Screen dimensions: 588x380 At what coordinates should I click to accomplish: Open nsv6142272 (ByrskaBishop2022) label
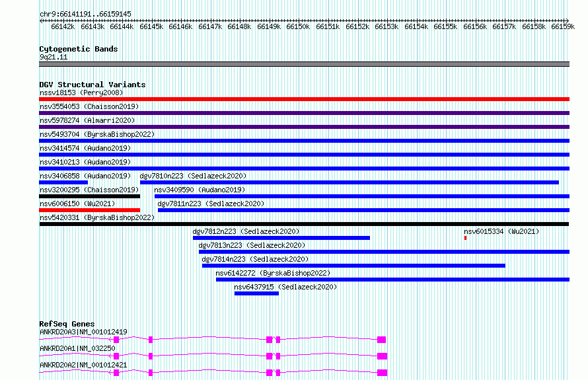(274, 273)
